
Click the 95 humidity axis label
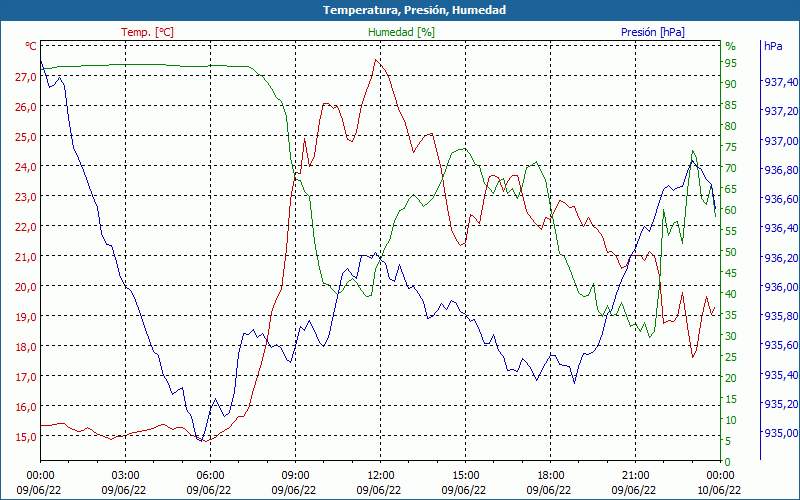click(x=731, y=63)
